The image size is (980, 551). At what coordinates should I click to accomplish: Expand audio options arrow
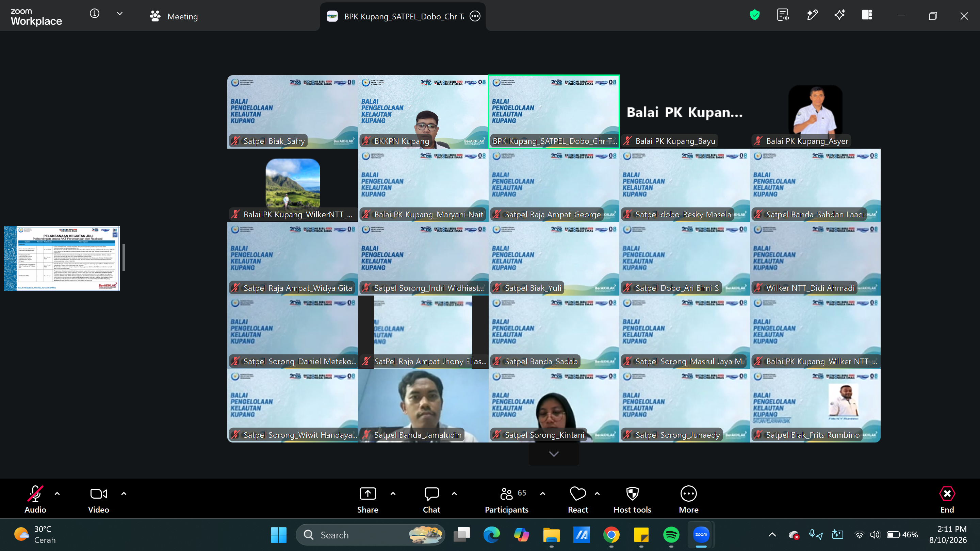click(57, 494)
